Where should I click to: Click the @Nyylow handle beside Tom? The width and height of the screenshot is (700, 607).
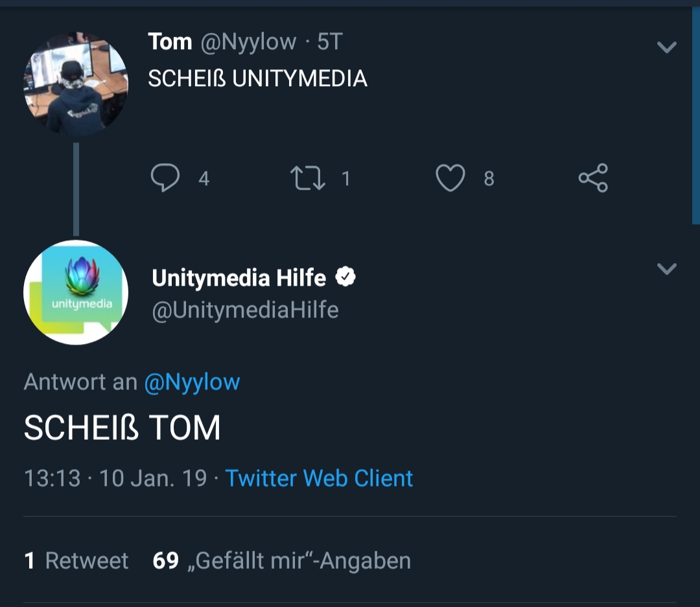click(x=248, y=42)
